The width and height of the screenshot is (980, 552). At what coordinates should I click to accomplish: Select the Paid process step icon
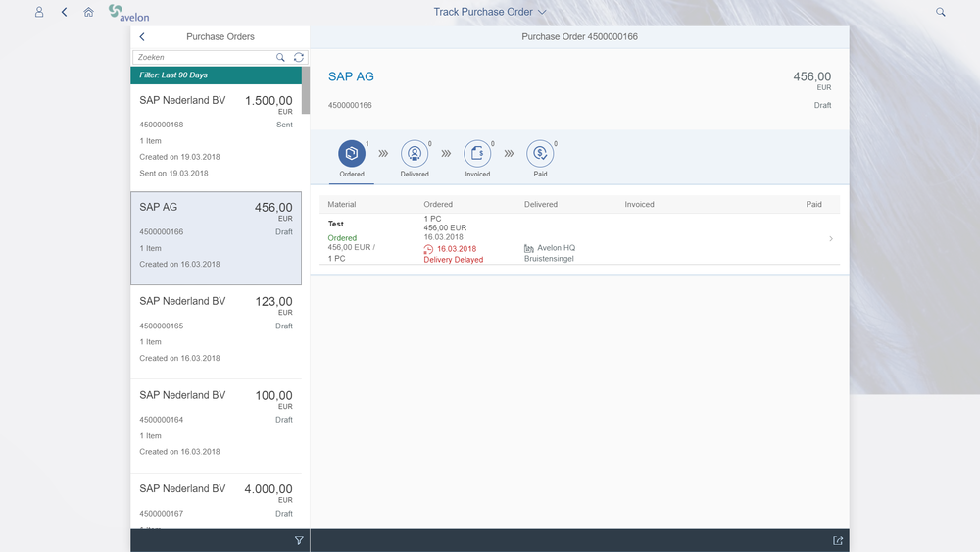click(x=540, y=153)
